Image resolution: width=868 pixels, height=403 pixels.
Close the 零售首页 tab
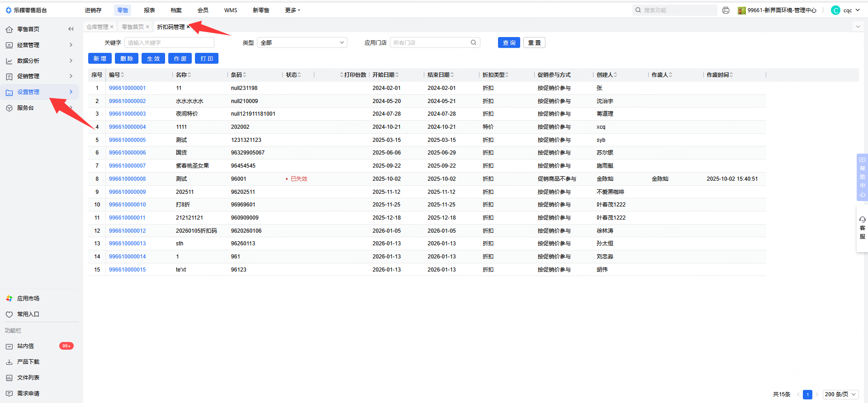tap(147, 27)
